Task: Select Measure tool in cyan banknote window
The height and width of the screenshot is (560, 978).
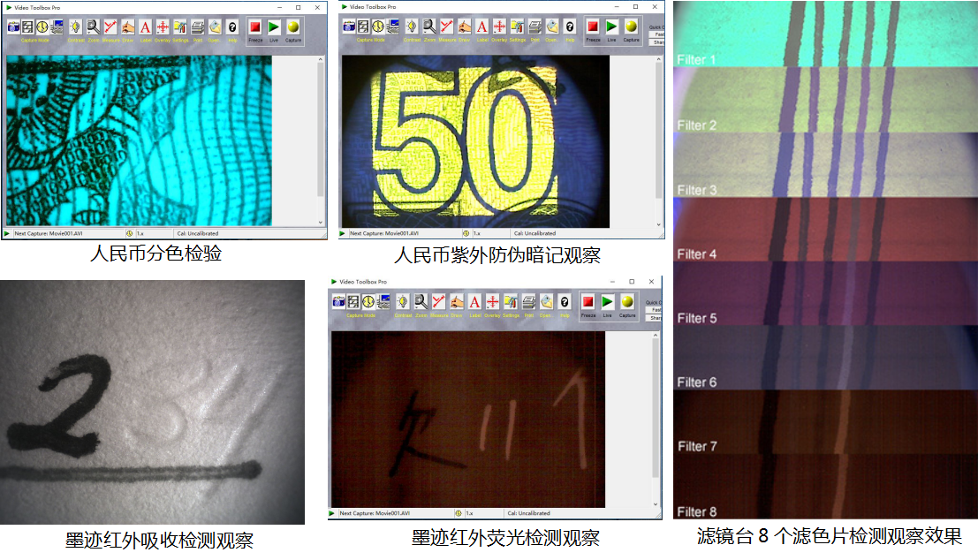Action: pyautogui.click(x=110, y=26)
